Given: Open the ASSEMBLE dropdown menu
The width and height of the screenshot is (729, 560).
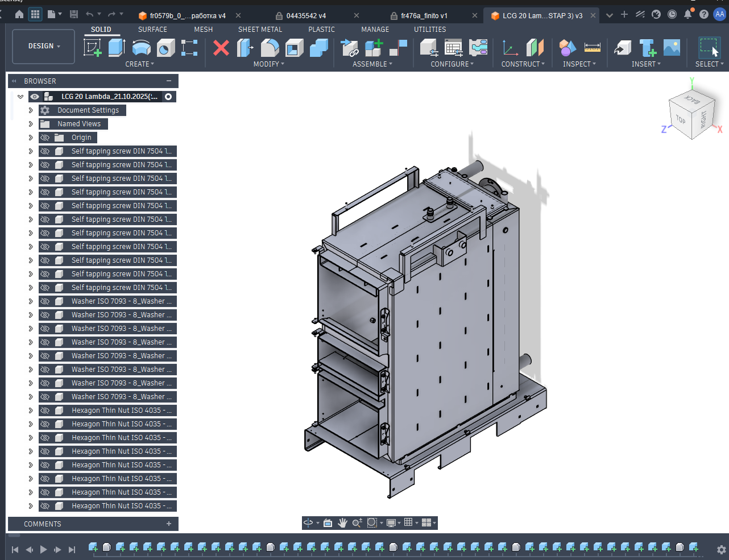Looking at the screenshot, I should click(x=372, y=64).
